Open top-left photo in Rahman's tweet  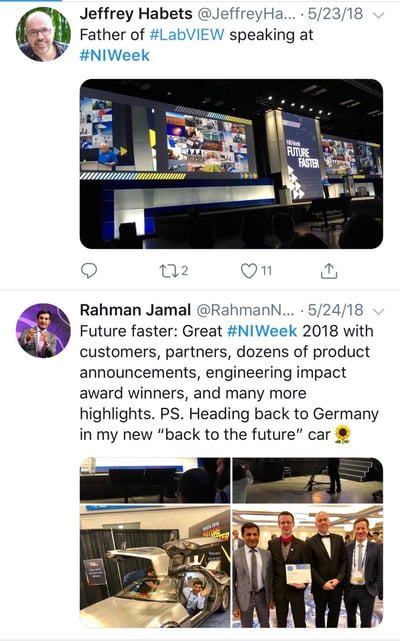tap(155, 480)
